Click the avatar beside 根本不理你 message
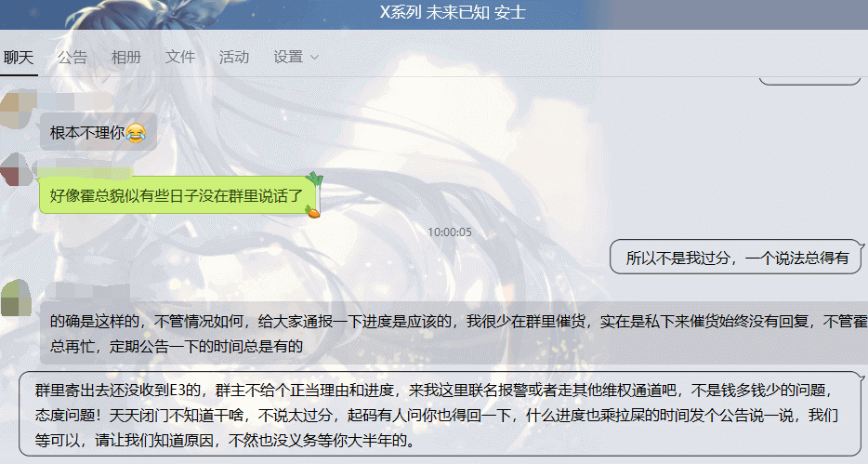Image resolution: width=868 pixels, height=464 pixels. pos(18,110)
